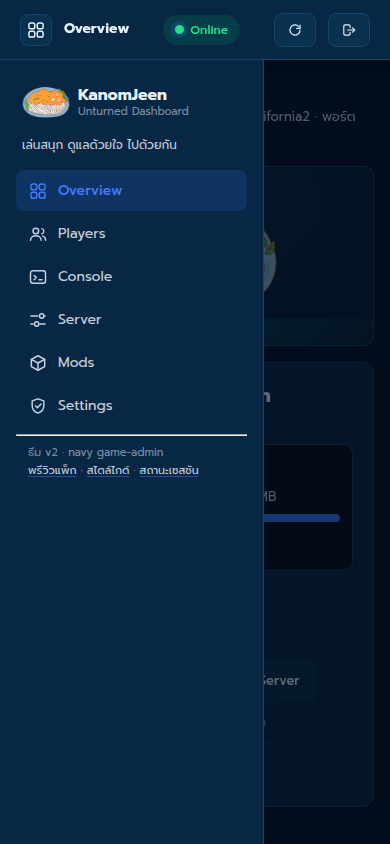Click the logout icon button
This screenshot has height=844, width=390.
349,30
